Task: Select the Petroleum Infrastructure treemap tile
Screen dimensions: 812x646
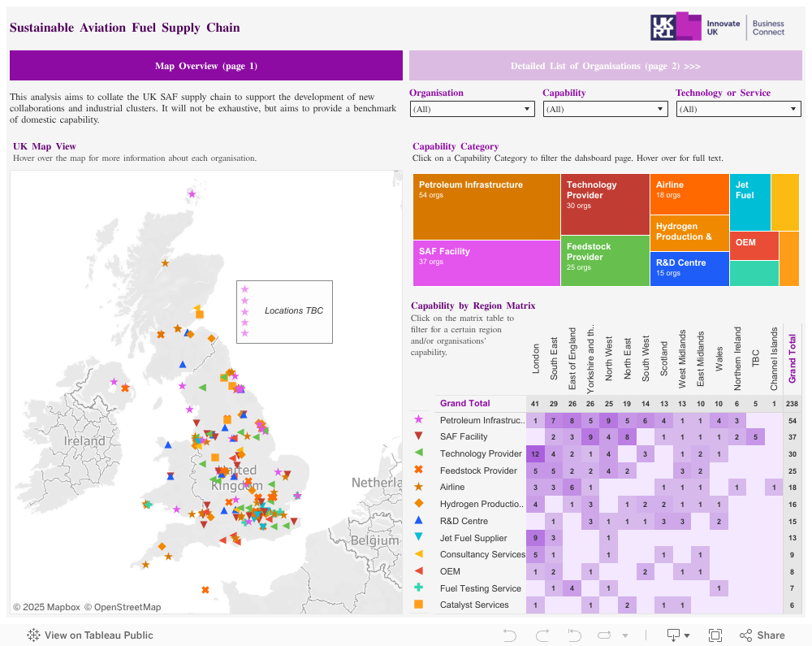Action: coord(486,206)
